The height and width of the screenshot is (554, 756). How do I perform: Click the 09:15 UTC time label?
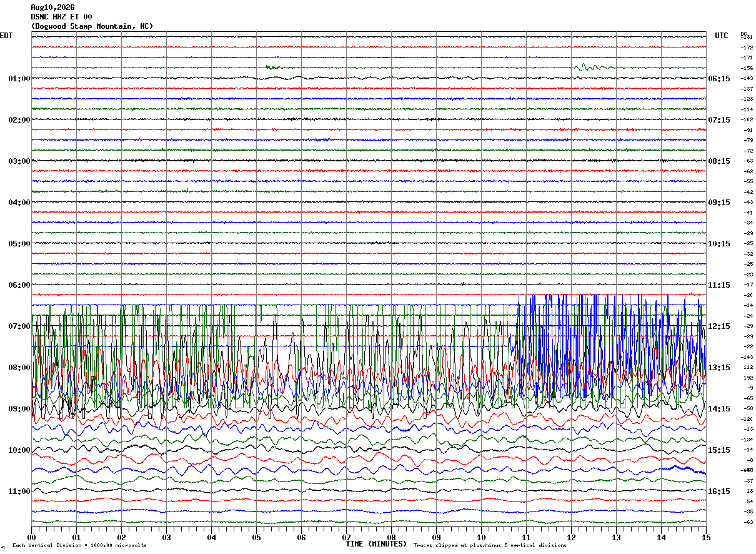(719, 203)
